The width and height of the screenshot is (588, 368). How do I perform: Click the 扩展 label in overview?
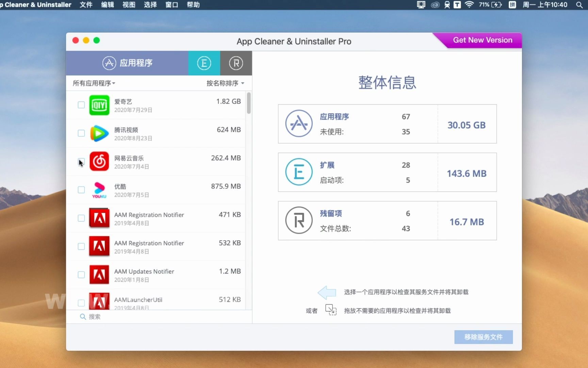pos(327,165)
